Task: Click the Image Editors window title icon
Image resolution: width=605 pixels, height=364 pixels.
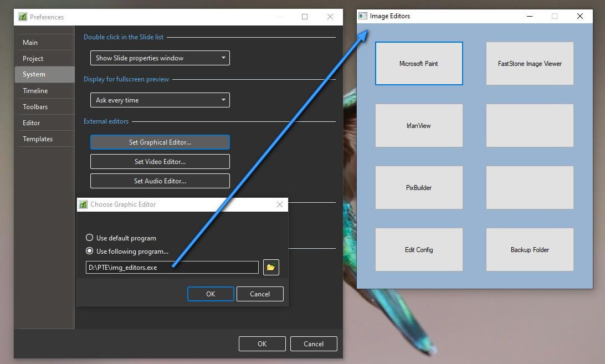Action: coord(363,16)
